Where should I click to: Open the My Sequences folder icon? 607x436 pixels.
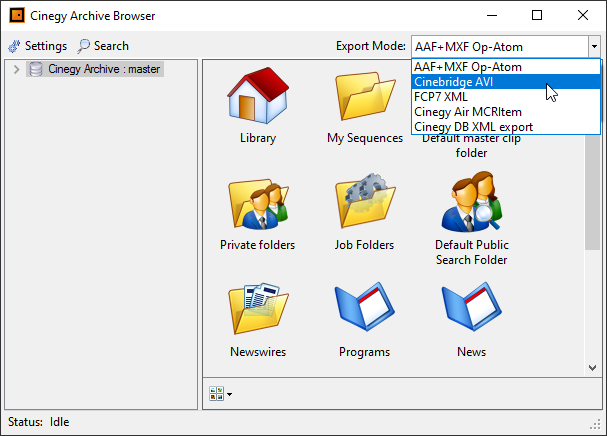(365, 96)
